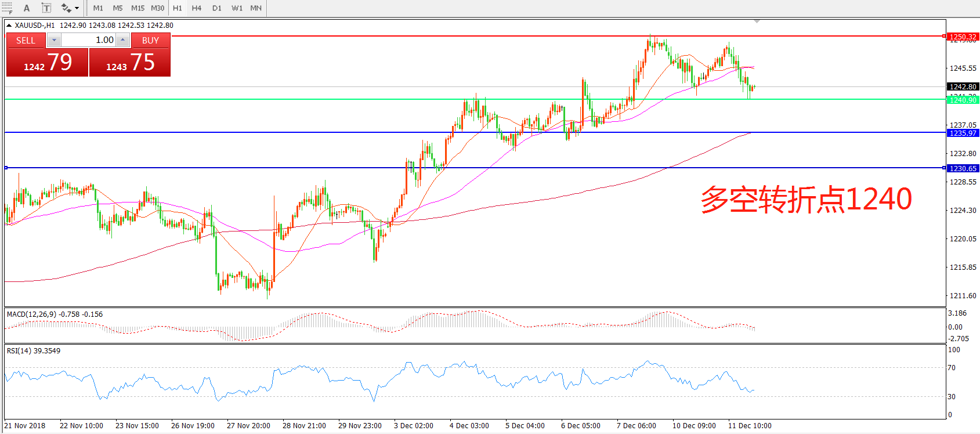
Task: Click the blue 1230.65 price label
Action: click(x=963, y=168)
